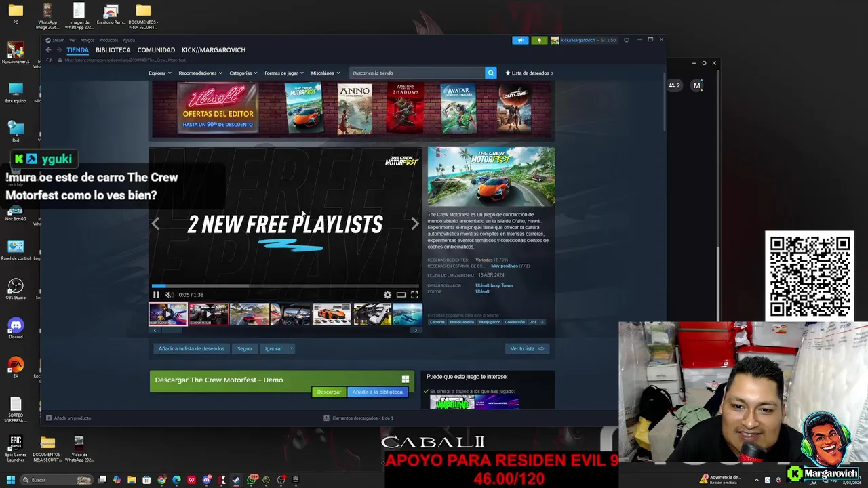Select the Mundo abierto tag
868x488 pixels.
tap(462, 322)
